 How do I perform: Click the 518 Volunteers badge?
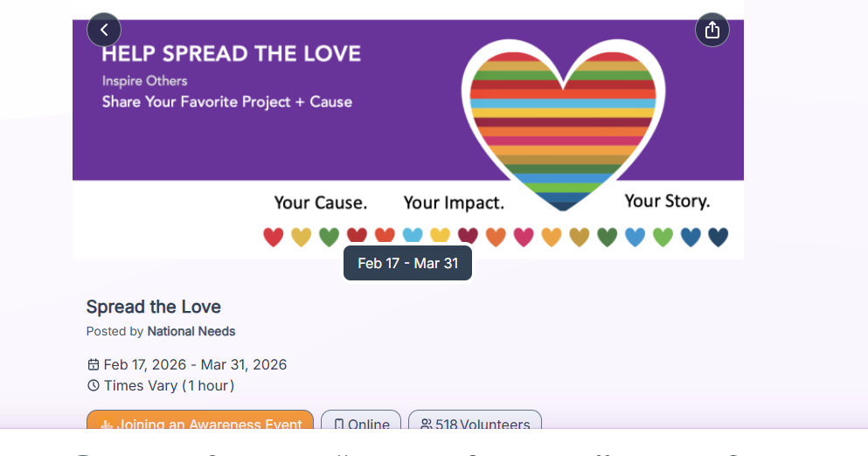(475, 424)
